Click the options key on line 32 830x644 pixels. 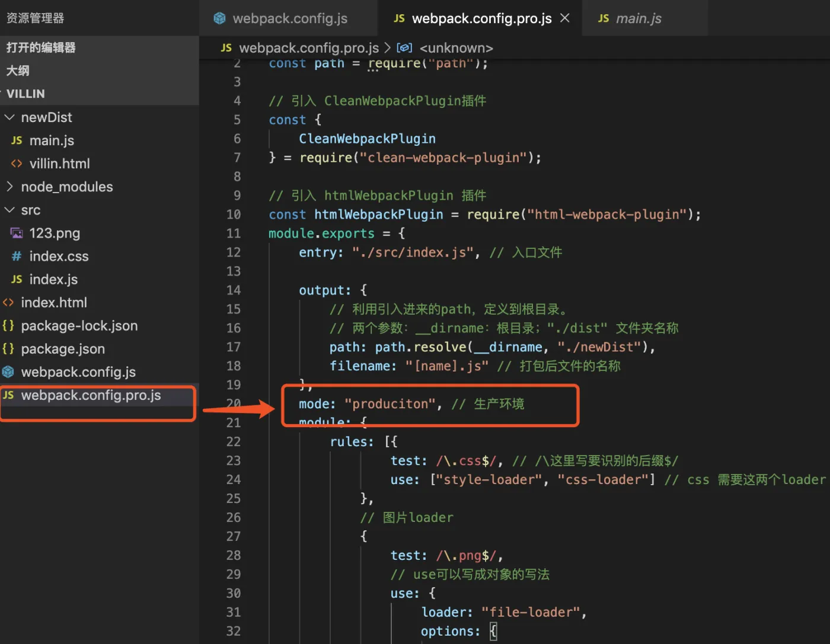coord(446,632)
